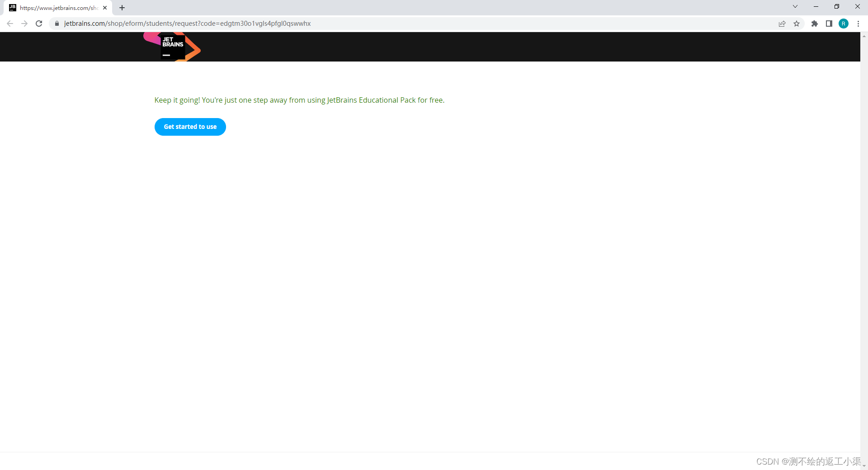The image size is (868, 470).
Task: Reload the page with the refresh icon
Action: click(x=39, y=24)
